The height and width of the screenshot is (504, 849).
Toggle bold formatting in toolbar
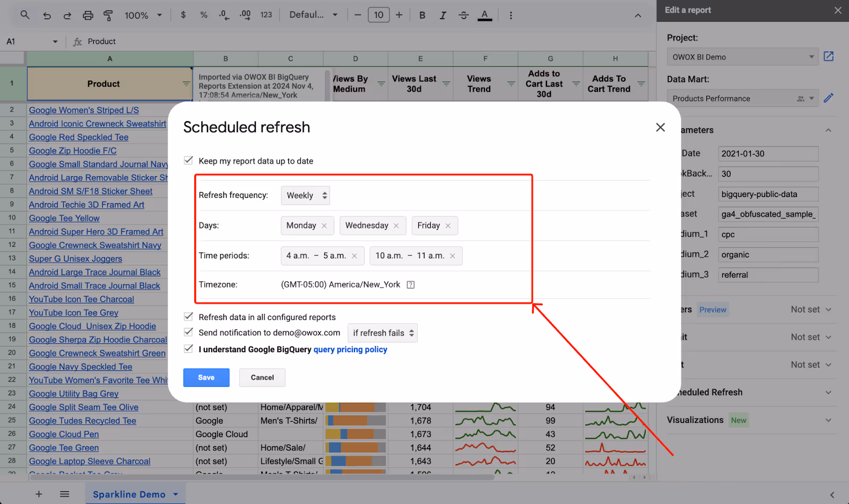click(422, 15)
